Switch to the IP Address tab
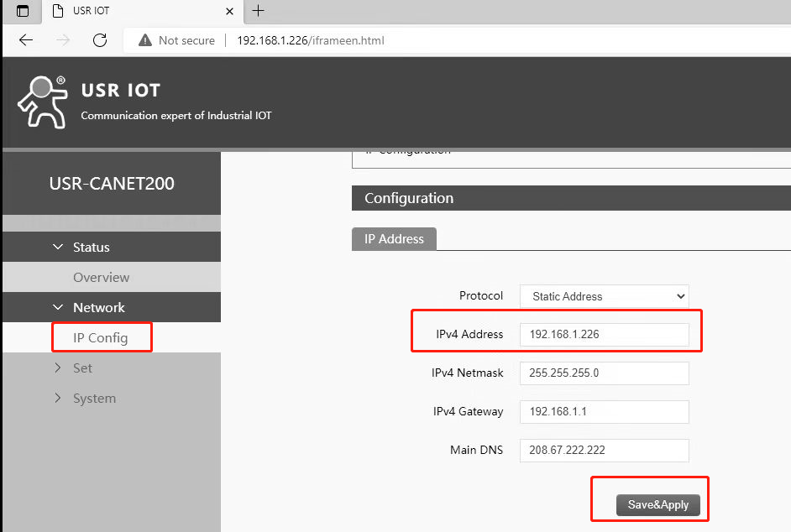 (x=394, y=238)
